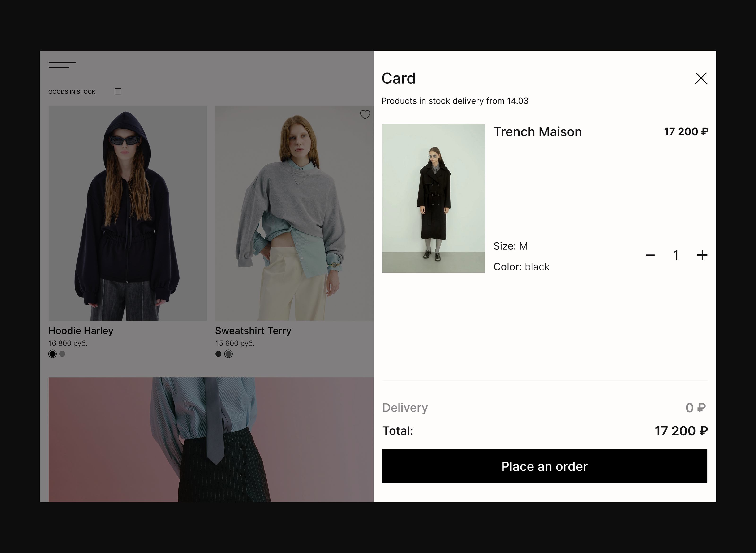Open Hoodie Harley product photo

point(127,213)
